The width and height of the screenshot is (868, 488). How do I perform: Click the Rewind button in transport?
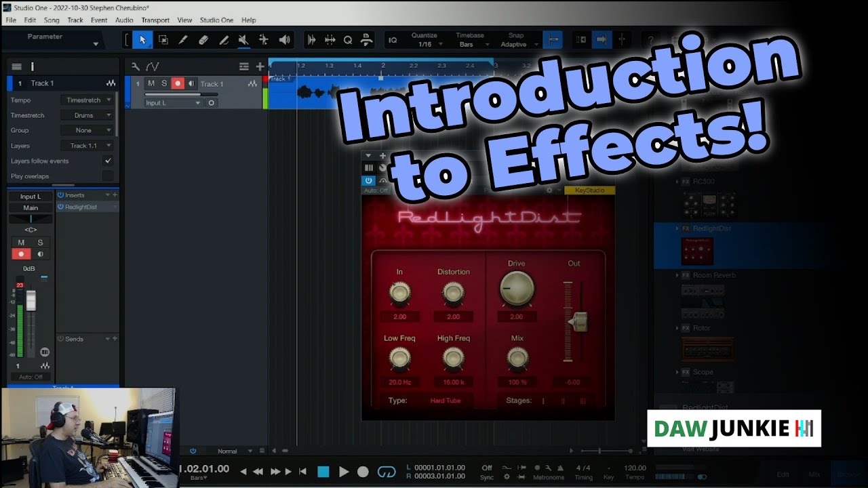[258, 472]
